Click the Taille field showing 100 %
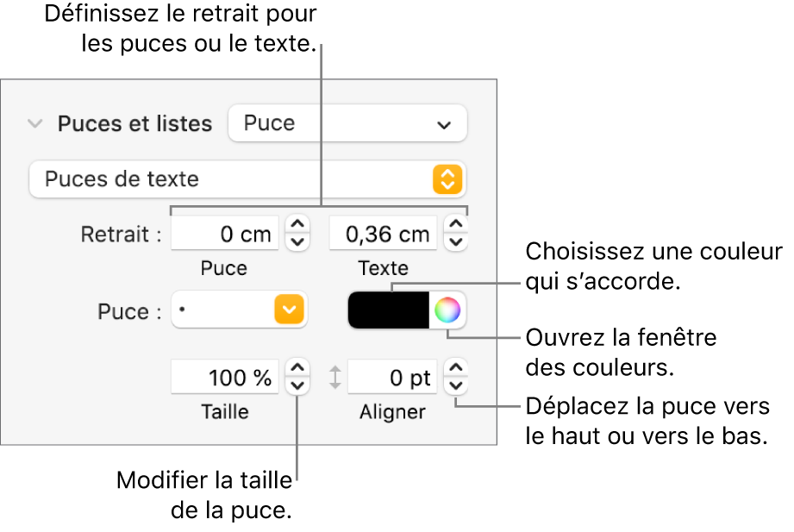The width and height of the screenshot is (794, 532). point(224,377)
